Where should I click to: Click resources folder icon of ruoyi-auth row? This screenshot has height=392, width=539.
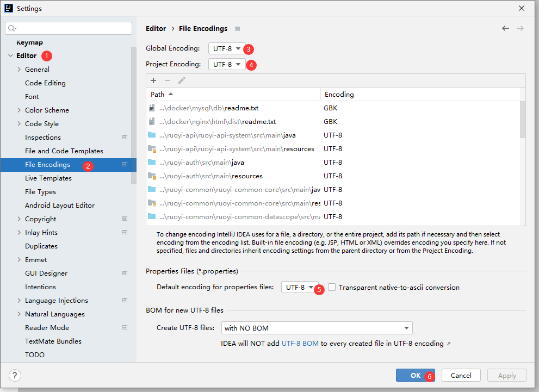coord(152,176)
